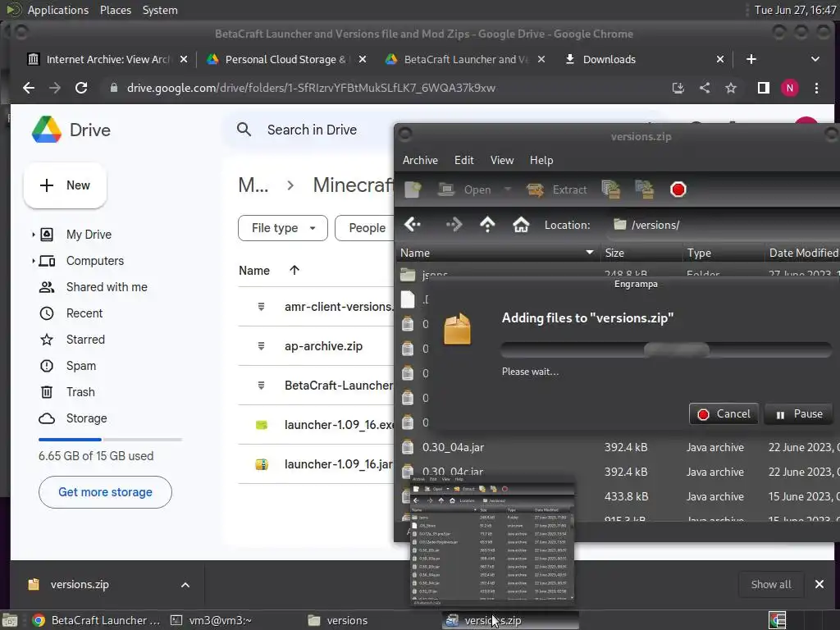Click the Search in Drive field
Viewport: 840px width, 630px height.
point(312,130)
